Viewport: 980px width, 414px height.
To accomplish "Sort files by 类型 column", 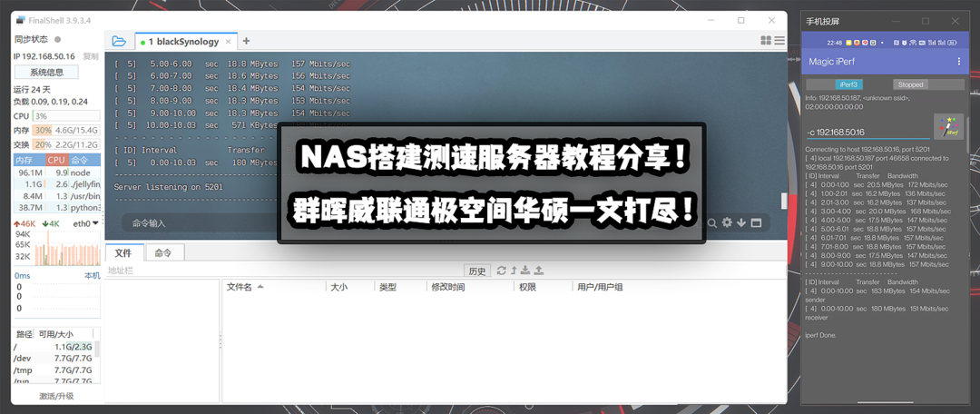I will tap(400, 287).
